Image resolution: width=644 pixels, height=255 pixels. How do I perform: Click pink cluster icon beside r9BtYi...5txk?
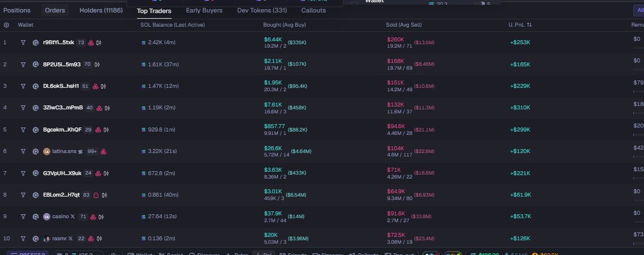91,42
